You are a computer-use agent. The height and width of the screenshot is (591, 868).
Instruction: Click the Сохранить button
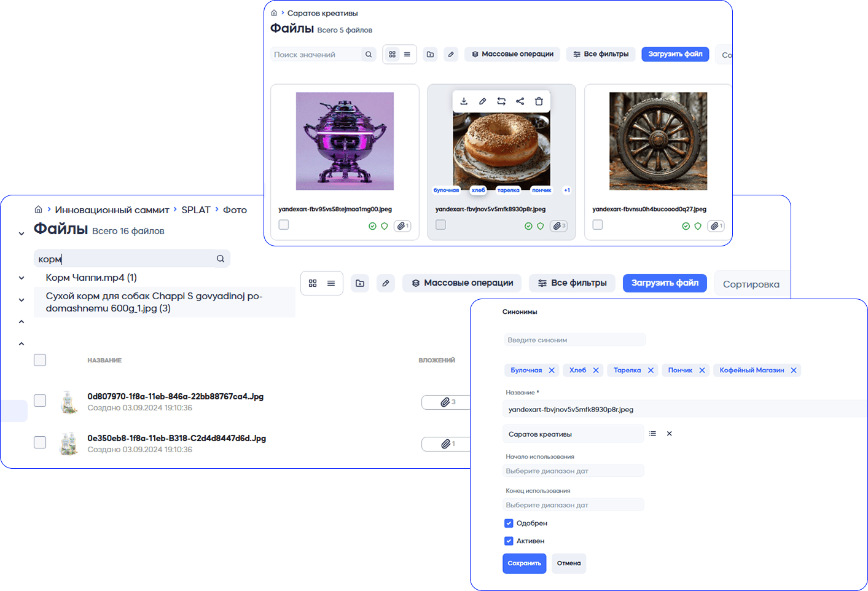pyautogui.click(x=524, y=563)
